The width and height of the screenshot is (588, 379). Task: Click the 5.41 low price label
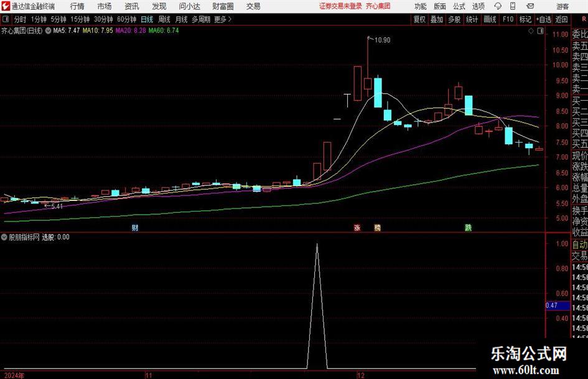57,206
